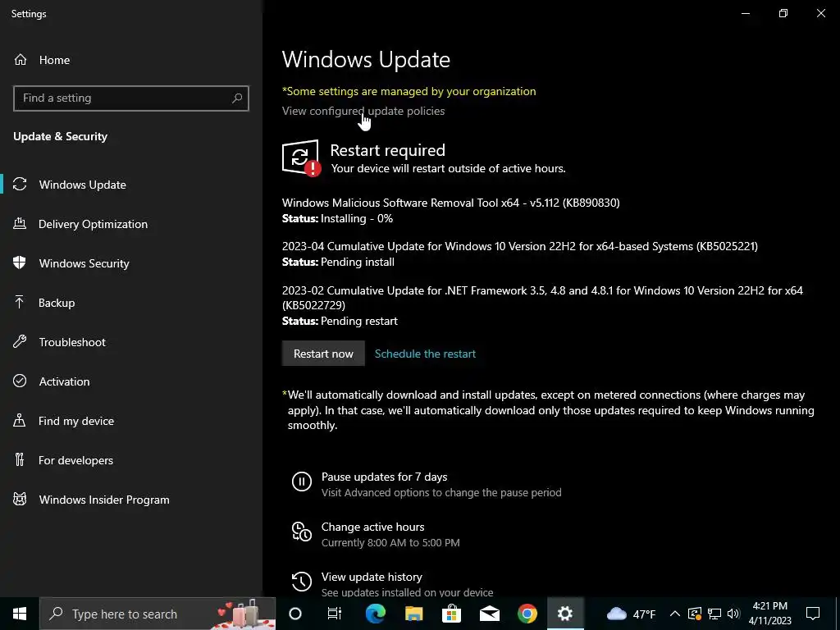Click the Settings gear taskbar icon
Screen dimensions: 840x630
pos(564,614)
